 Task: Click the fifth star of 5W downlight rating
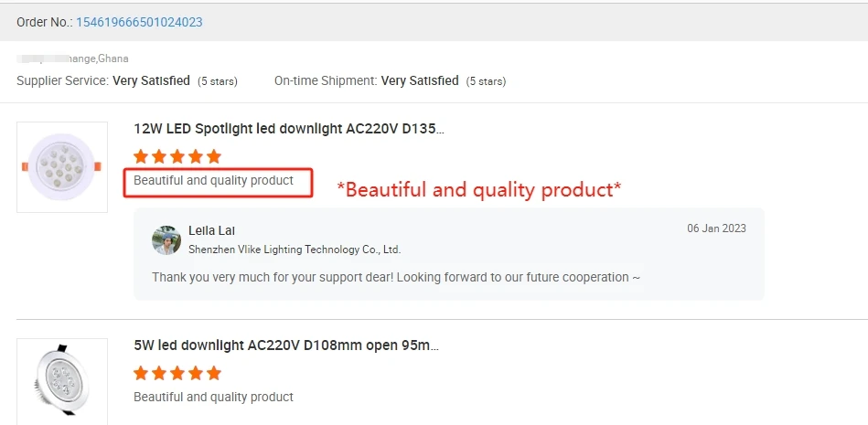(214, 373)
